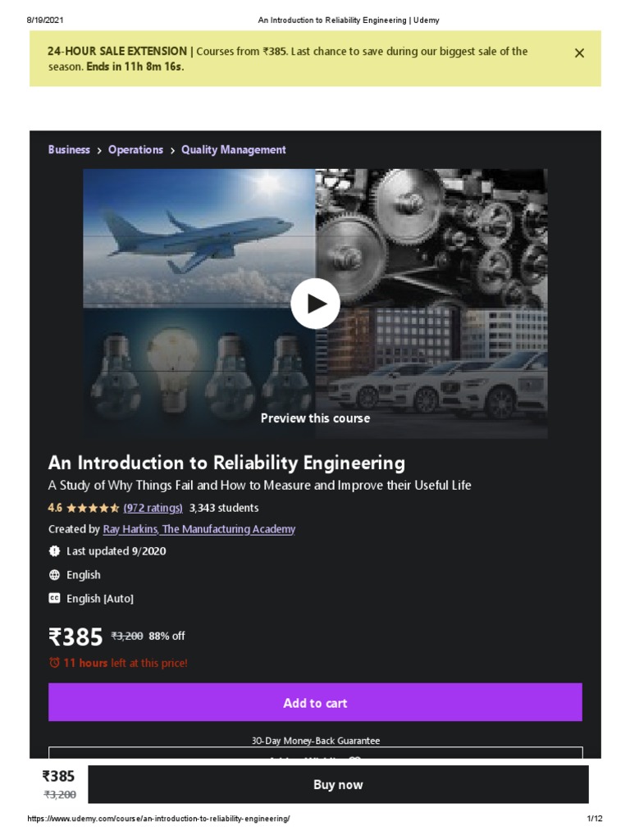Click the chevron after Operations breadcrumb
The image size is (630, 840).
[172, 150]
